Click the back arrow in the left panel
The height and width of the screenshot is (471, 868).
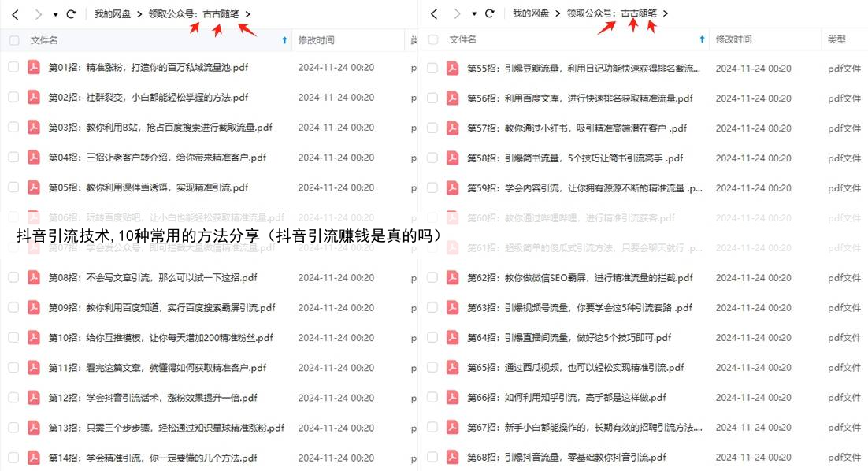point(16,13)
